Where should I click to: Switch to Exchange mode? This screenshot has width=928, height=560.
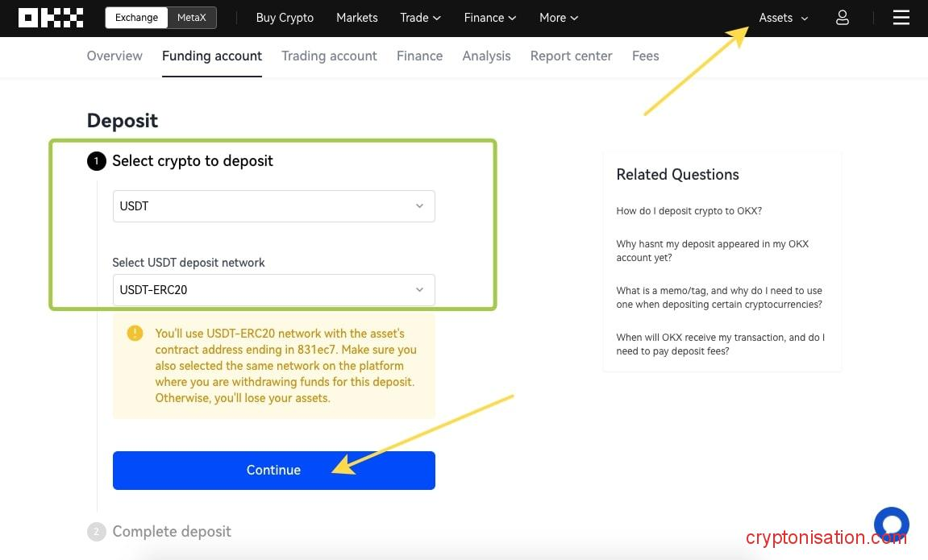pos(136,18)
